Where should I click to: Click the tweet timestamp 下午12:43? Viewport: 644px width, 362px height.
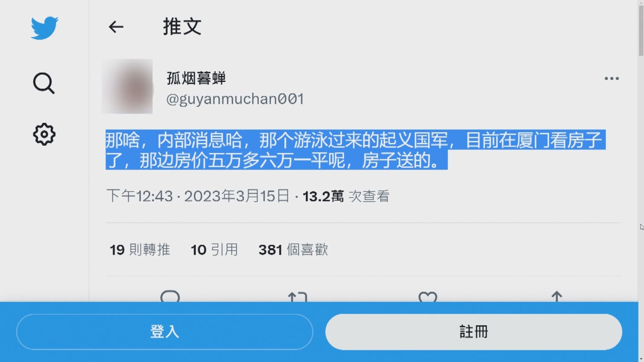tap(140, 196)
